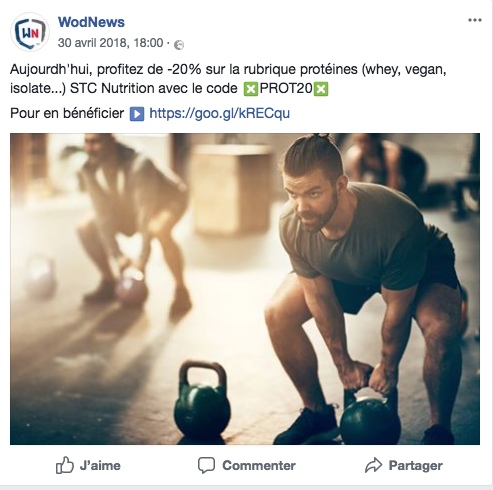The width and height of the screenshot is (493, 490).
Task: Choose the Partager text label
Action: pos(416,466)
